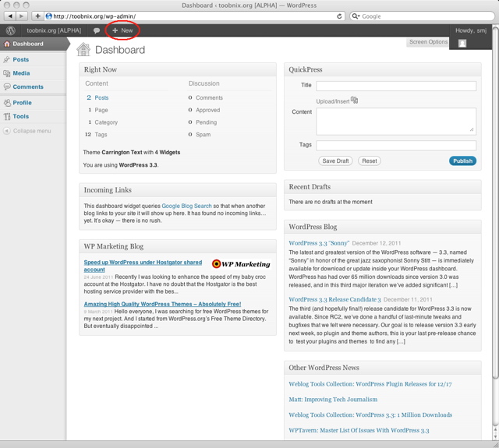Click the Publish button
The width and height of the screenshot is (499, 448).
pos(462,161)
